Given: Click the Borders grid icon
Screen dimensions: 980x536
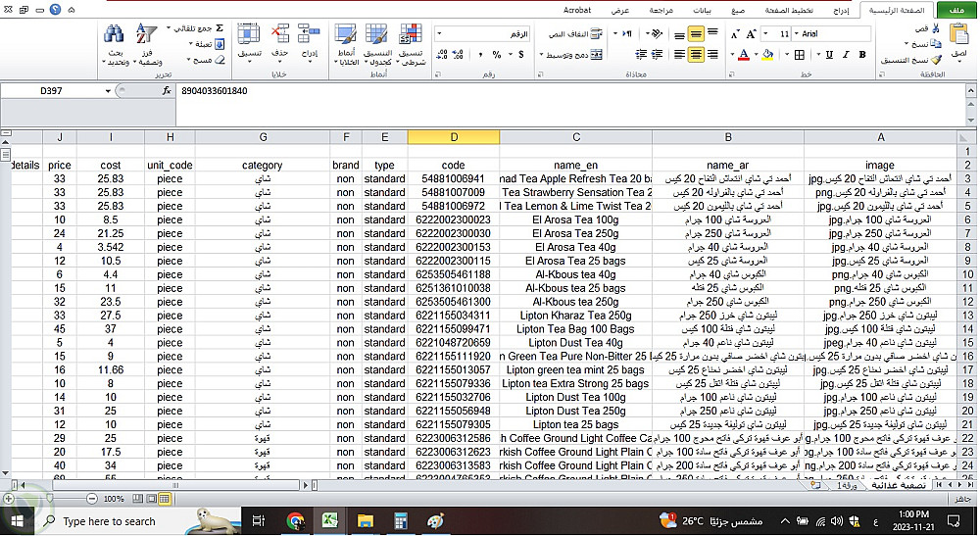Looking at the screenshot, I should tap(800, 55).
